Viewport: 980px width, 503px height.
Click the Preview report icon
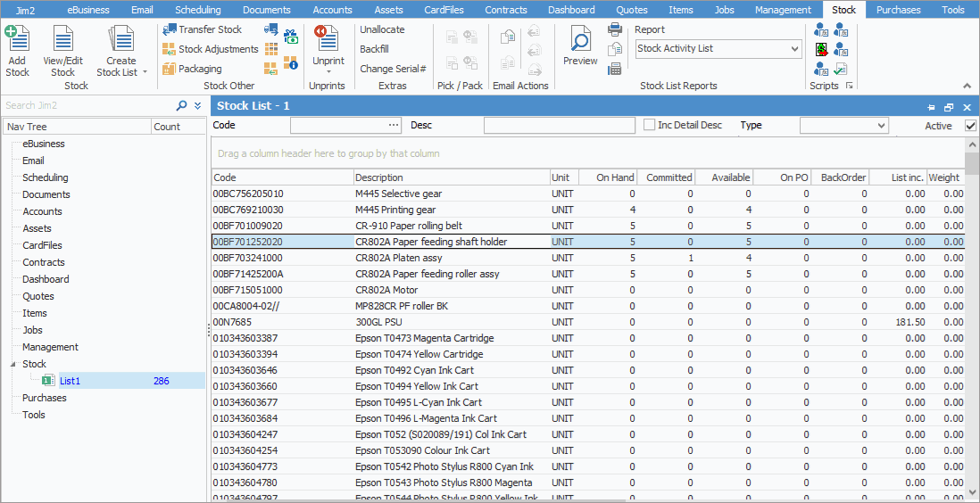[x=580, y=41]
